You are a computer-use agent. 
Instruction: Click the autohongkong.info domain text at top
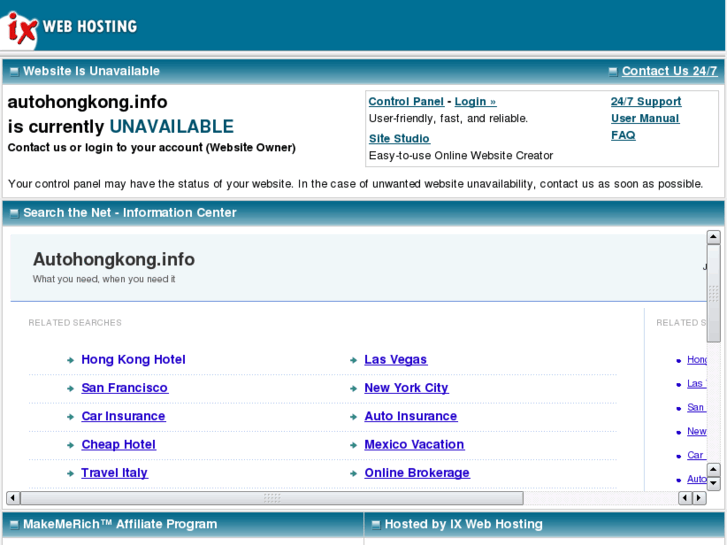tap(87, 102)
